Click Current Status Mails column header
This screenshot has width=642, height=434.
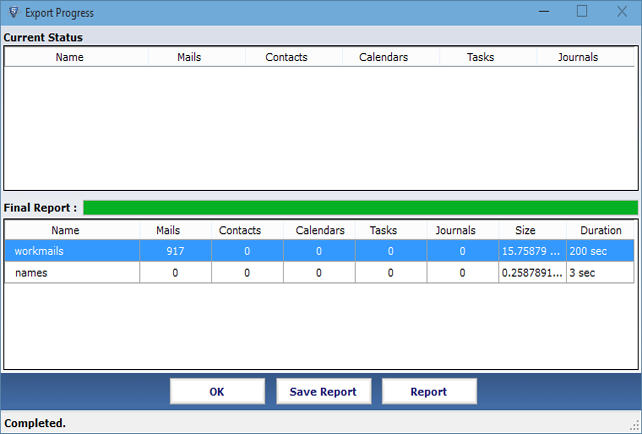[x=197, y=57]
